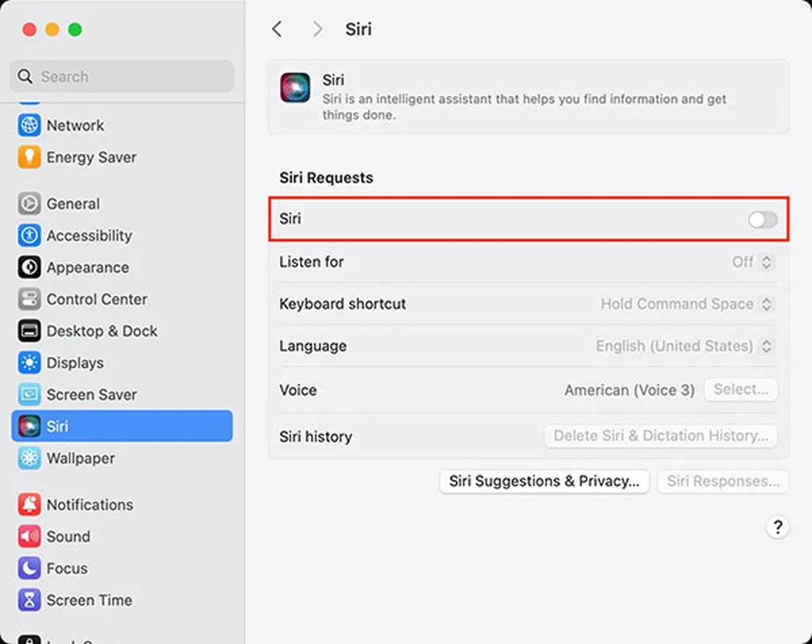Click the back arrow in header
Screen dimensions: 812x644
[277, 29]
